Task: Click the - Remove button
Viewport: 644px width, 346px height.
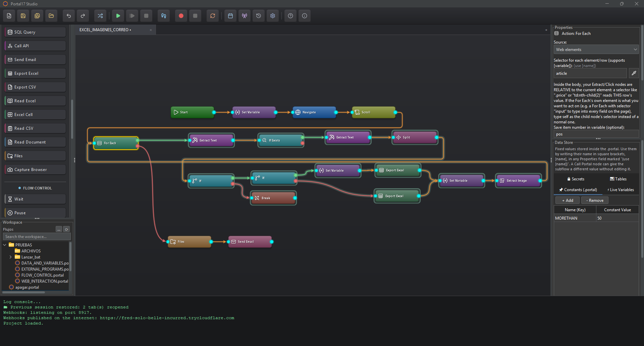Action: [595, 200]
